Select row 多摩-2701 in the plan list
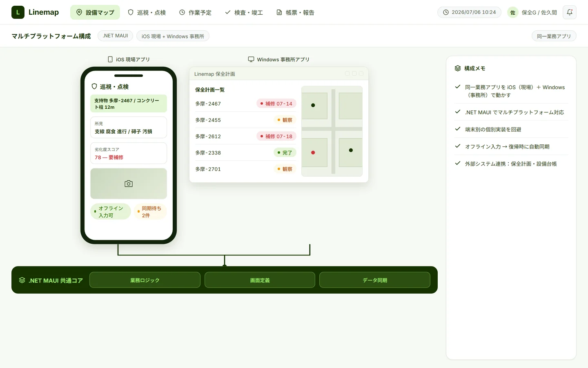588x368 pixels. coord(245,169)
